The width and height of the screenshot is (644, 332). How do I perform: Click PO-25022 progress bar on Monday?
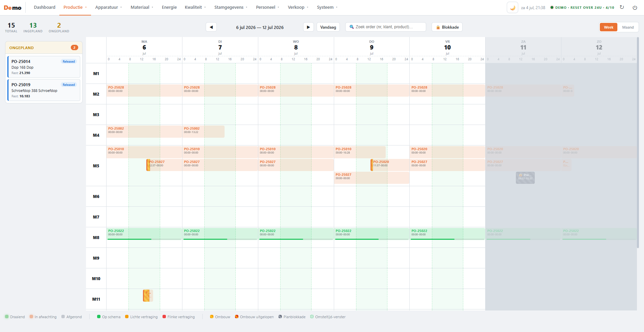pyautogui.click(x=144, y=239)
